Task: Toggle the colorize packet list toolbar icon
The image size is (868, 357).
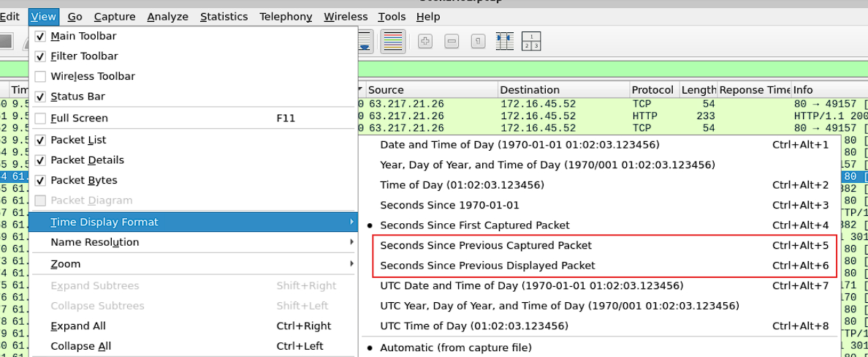Action: [393, 42]
